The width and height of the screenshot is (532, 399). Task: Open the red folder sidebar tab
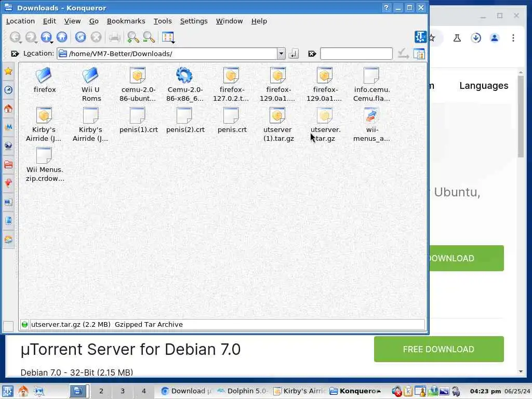(x=8, y=165)
